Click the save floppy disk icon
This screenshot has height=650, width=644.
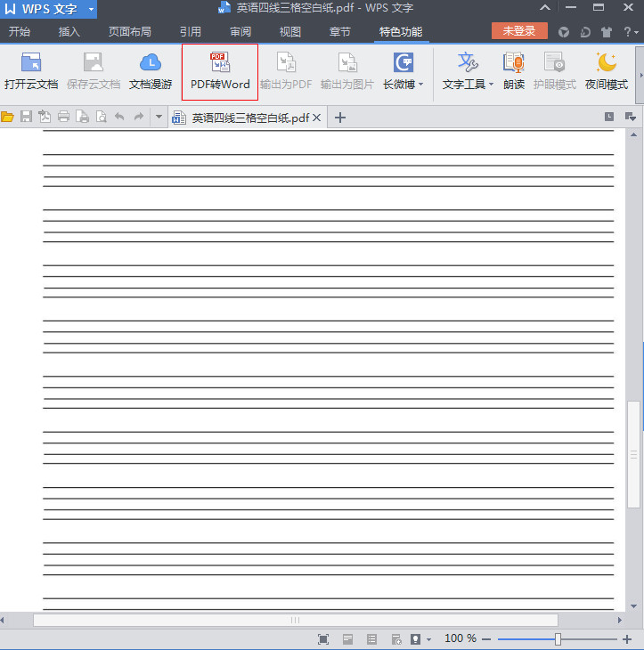tap(26, 117)
